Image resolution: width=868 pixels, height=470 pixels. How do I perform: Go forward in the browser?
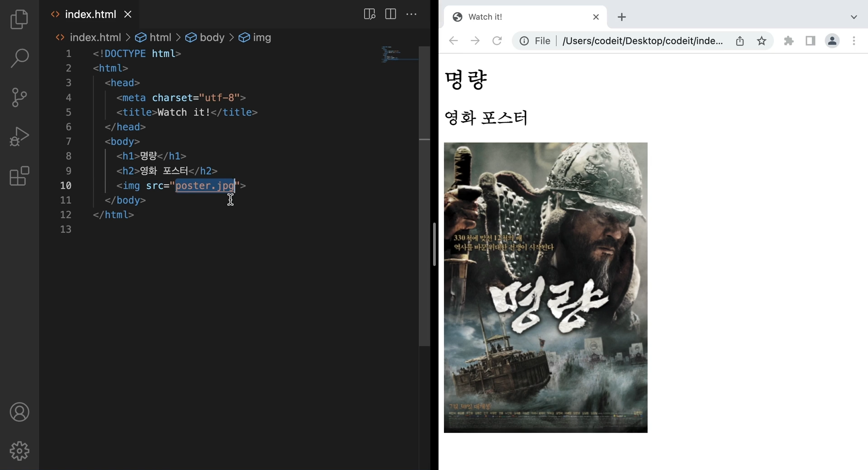(x=475, y=41)
